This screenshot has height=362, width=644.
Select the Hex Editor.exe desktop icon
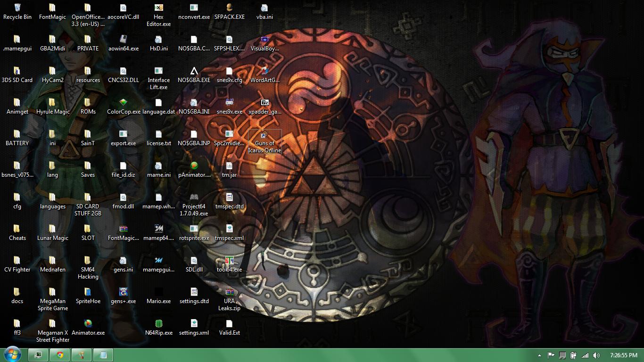(158, 16)
